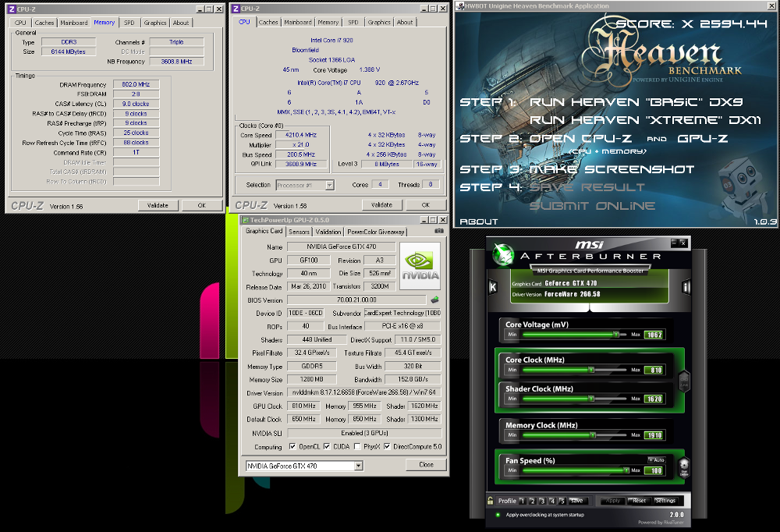The width and height of the screenshot is (780, 532).
Task: Click the Core Voltage slider handle
Action: point(616,335)
